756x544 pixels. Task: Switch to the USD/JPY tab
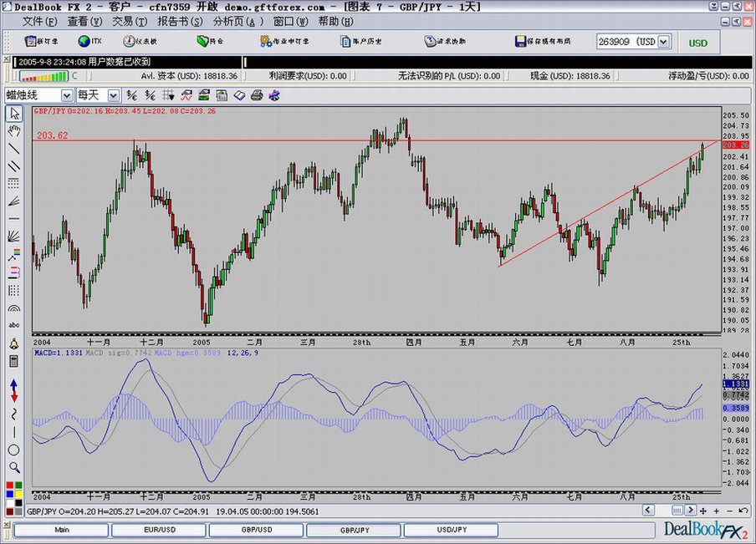pyautogui.click(x=452, y=530)
